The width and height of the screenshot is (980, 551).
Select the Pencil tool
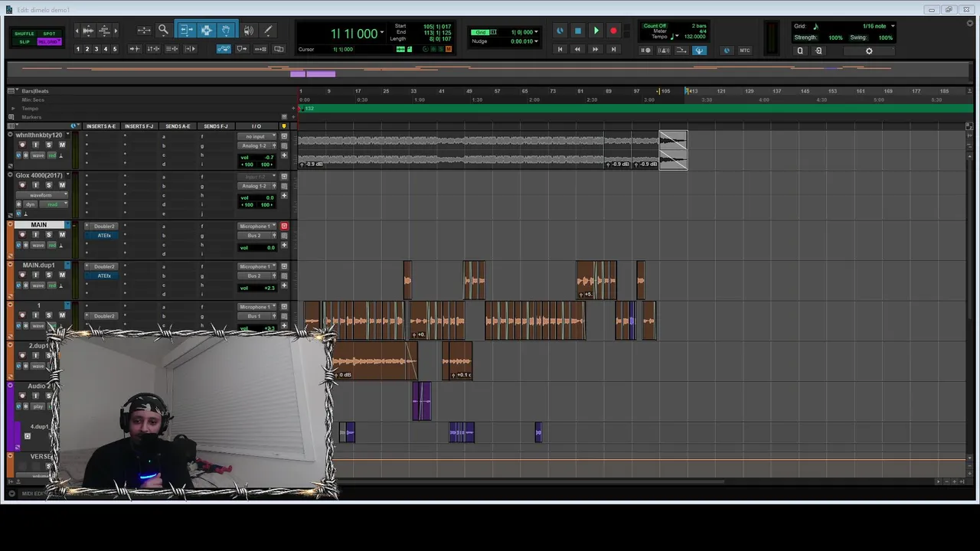point(268,31)
